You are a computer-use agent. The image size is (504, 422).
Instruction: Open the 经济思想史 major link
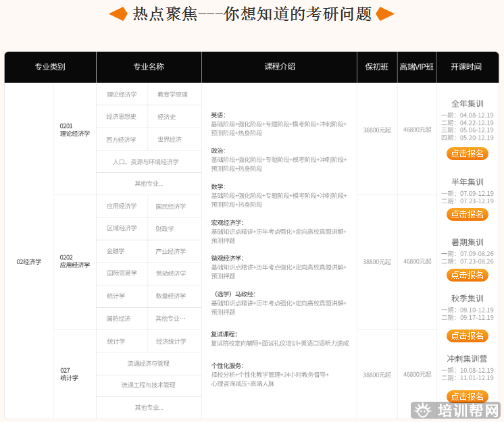122,117
